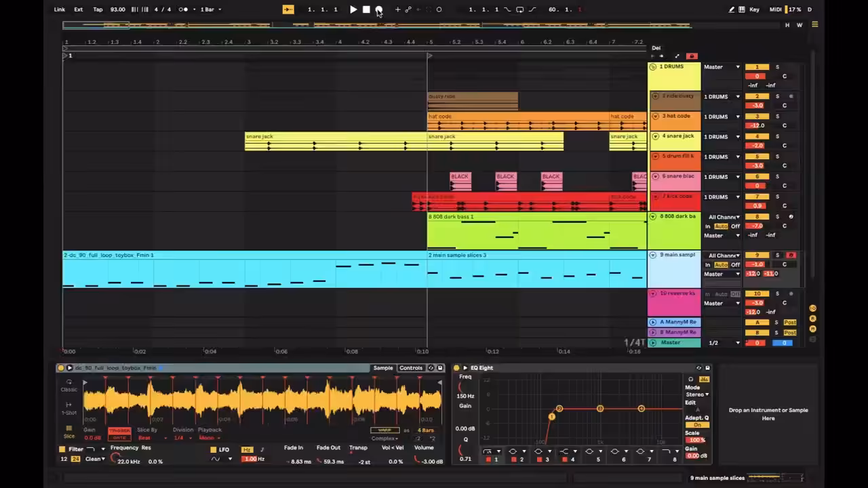
Task: Toggle Follow arrow button in transport
Action: pyautogui.click(x=288, y=9)
